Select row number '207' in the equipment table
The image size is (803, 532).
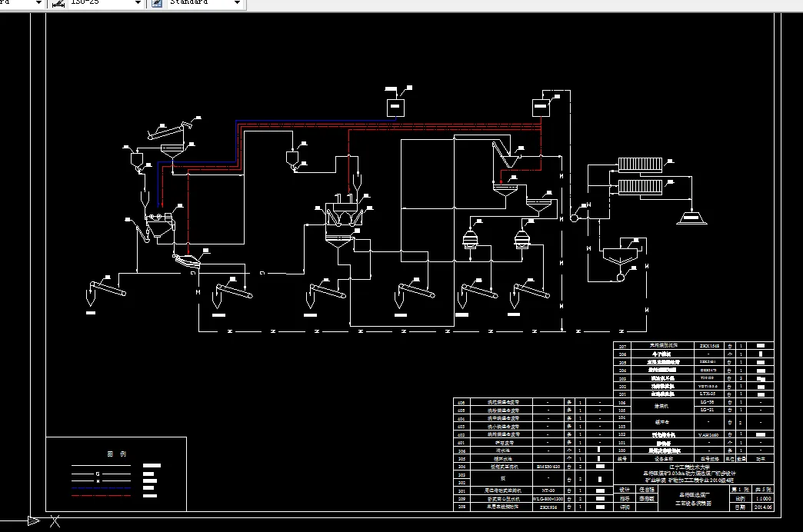pos(622,346)
